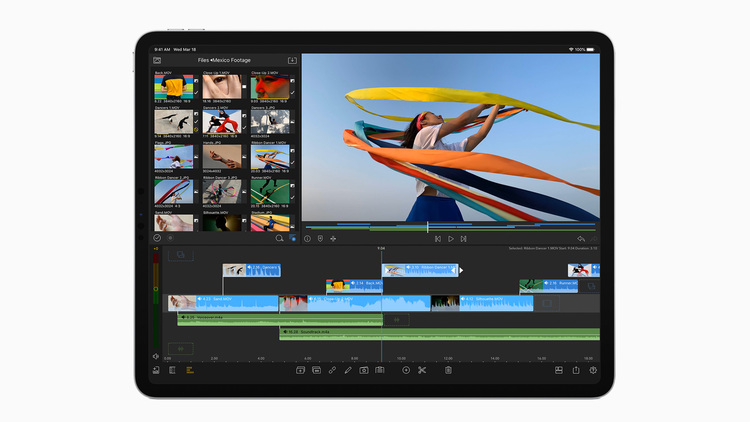This screenshot has width=750, height=422.
Task: Select the Voiceover.m4a audio clip
Action: click(280, 320)
